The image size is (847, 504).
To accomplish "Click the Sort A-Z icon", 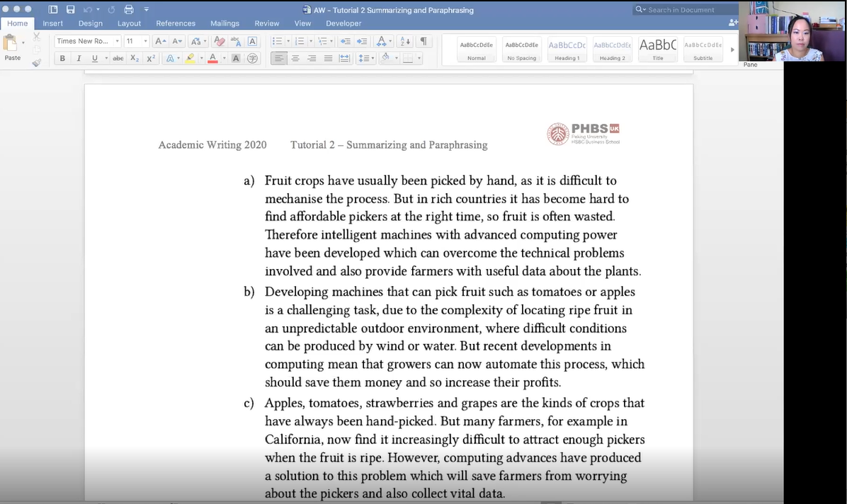I will click(x=404, y=41).
